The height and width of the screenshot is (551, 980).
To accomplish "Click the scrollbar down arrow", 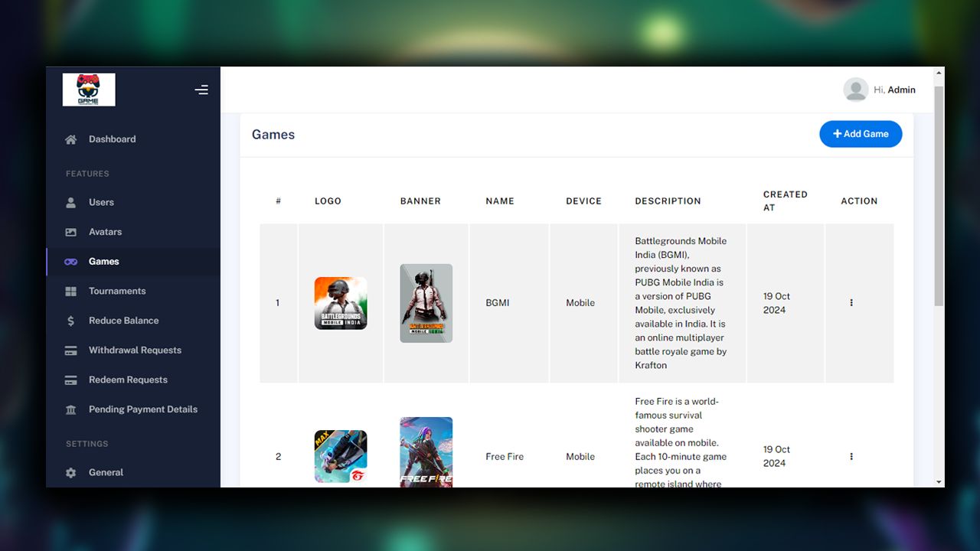I will [939, 482].
